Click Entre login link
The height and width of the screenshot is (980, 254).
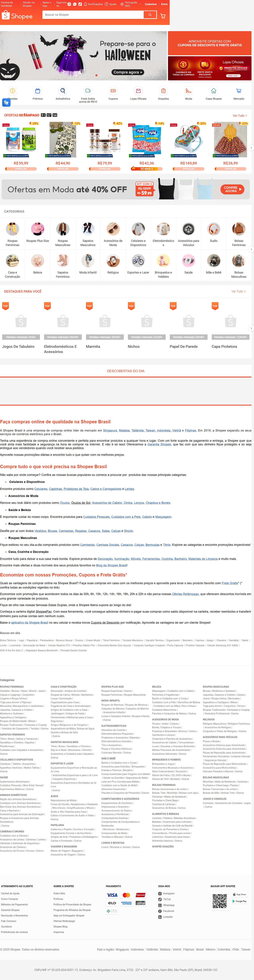pyautogui.click(x=164, y=4)
